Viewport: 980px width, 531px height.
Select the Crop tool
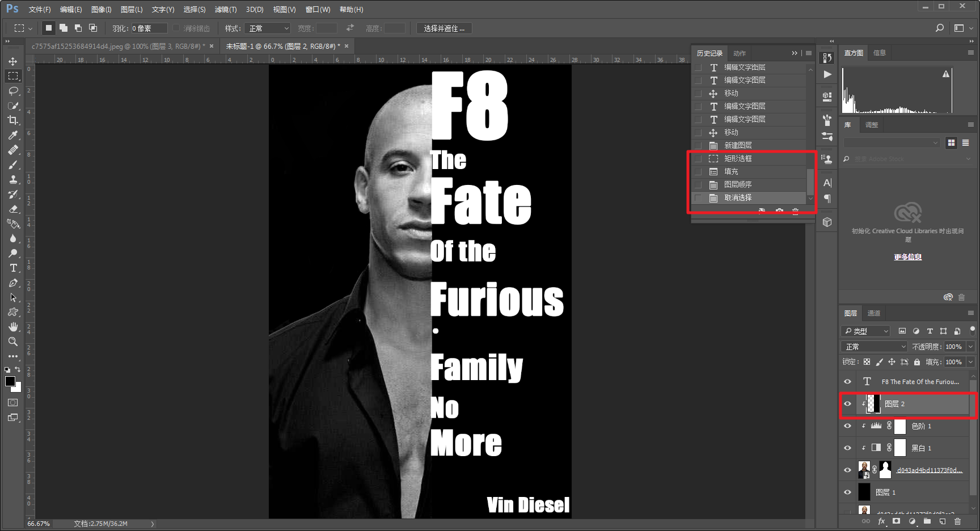(x=12, y=120)
